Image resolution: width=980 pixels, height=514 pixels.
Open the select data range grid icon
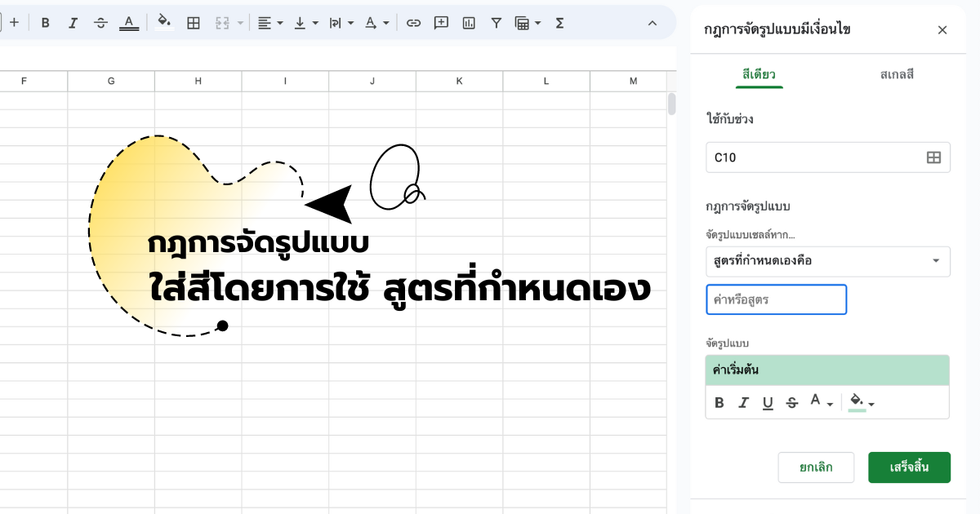point(933,157)
